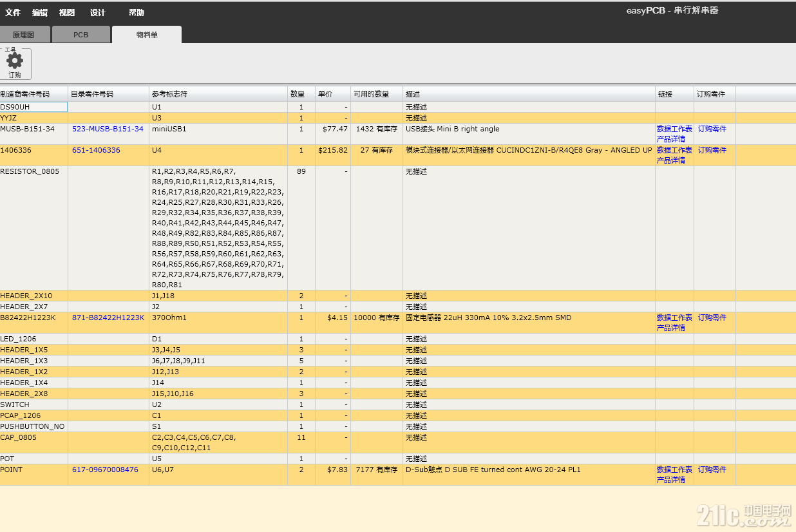
Task: Select the HEADER_2X8 row cell
Action: coord(33,394)
